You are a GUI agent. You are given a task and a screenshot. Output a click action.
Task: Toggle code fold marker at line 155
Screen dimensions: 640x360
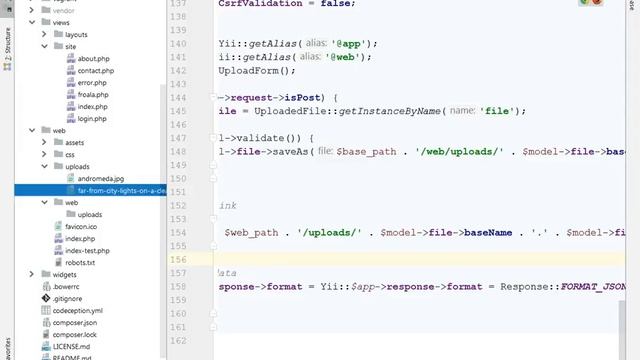point(213,246)
